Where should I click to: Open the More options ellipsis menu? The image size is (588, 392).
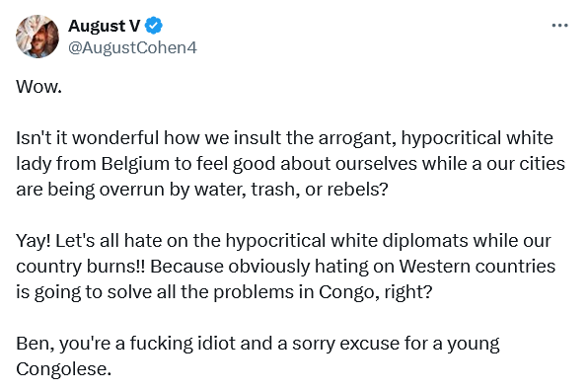tap(559, 26)
